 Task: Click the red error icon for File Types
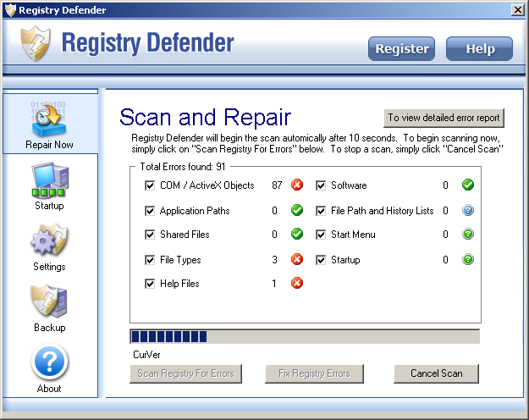(x=297, y=259)
